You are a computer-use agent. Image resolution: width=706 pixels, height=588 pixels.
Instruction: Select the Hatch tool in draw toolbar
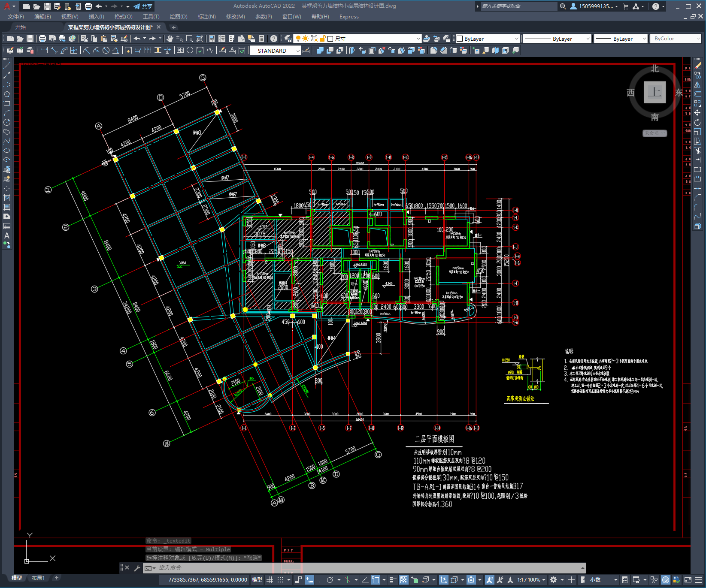[x=7, y=198]
